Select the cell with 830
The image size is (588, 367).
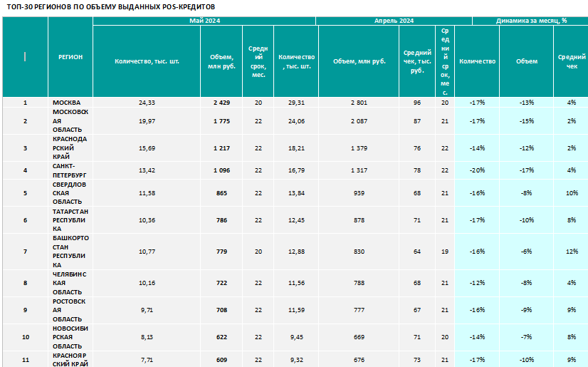point(359,252)
